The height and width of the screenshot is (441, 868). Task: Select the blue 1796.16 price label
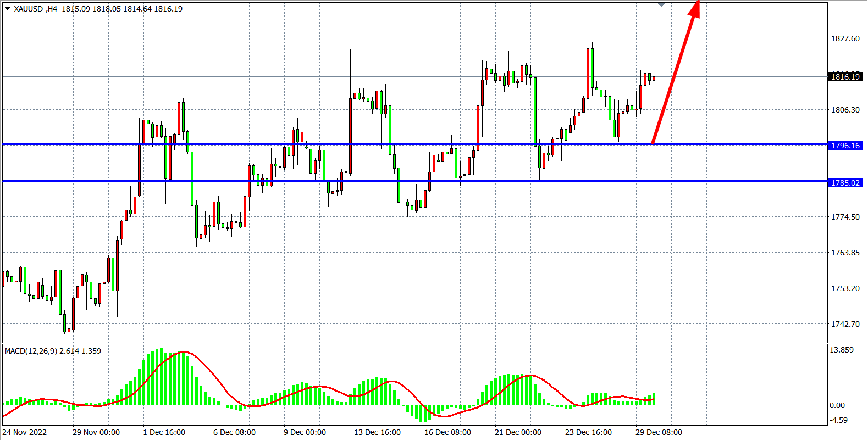pyautogui.click(x=845, y=146)
